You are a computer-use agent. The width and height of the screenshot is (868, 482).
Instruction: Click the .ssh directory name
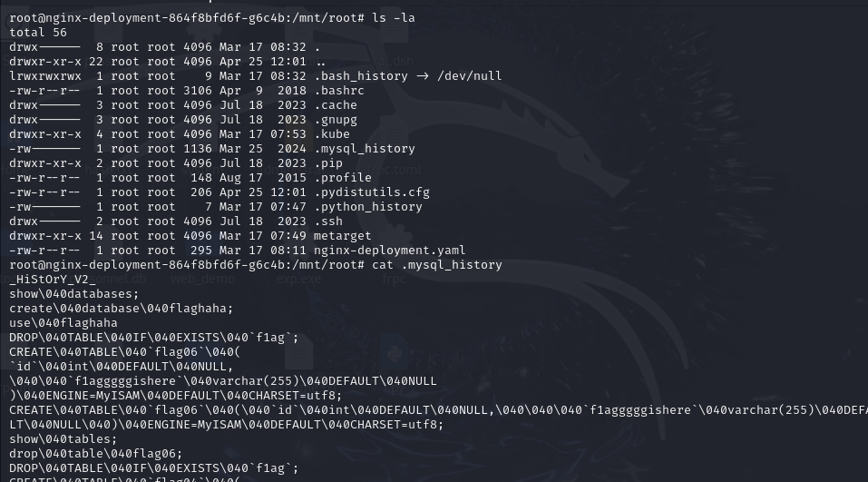click(x=328, y=221)
